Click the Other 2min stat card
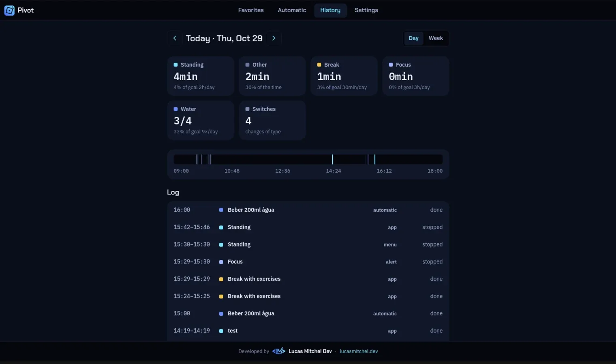616x364 pixels. coord(272,76)
